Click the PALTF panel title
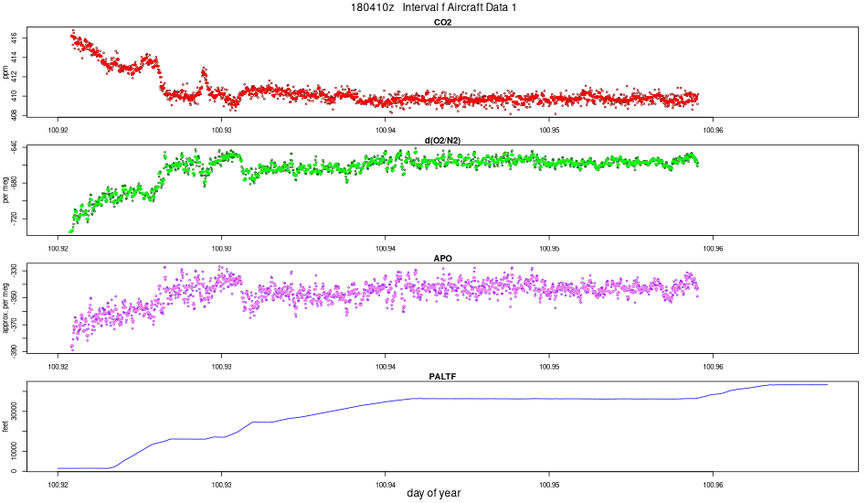Viewport: 868px width, 503px height. tap(442, 377)
